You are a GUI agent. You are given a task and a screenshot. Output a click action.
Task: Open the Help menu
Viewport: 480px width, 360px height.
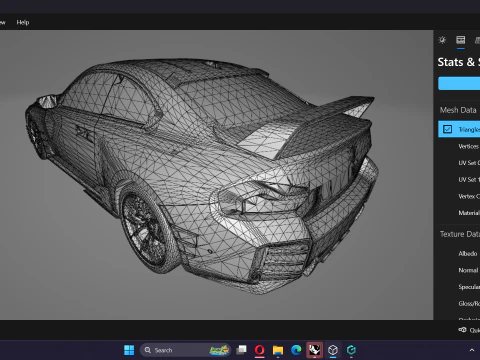(x=23, y=22)
